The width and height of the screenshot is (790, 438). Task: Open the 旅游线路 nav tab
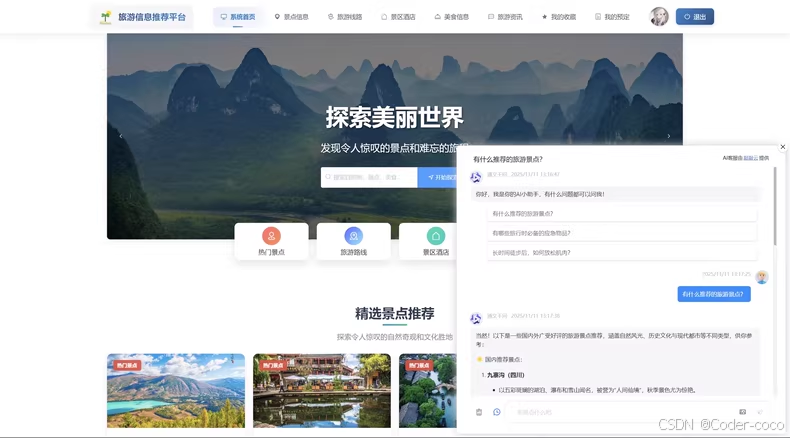click(x=345, y=17)
